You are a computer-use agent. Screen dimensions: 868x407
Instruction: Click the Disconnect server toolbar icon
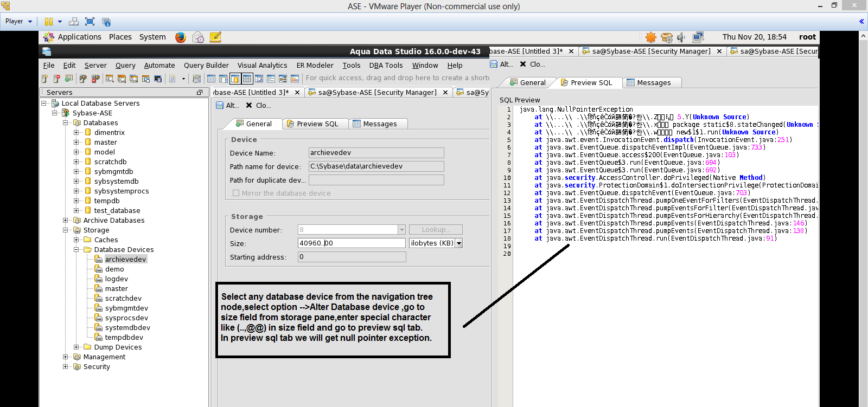coord(95,79)
